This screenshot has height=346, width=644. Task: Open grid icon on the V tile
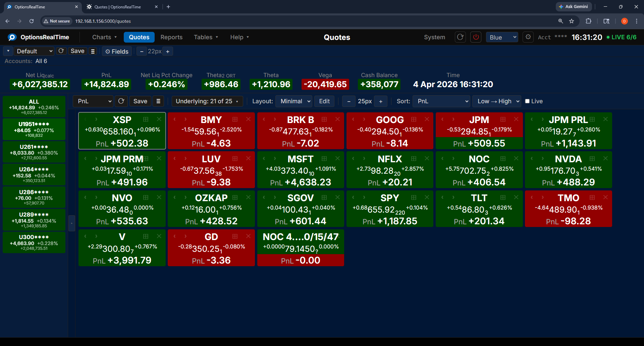[146, 236]
